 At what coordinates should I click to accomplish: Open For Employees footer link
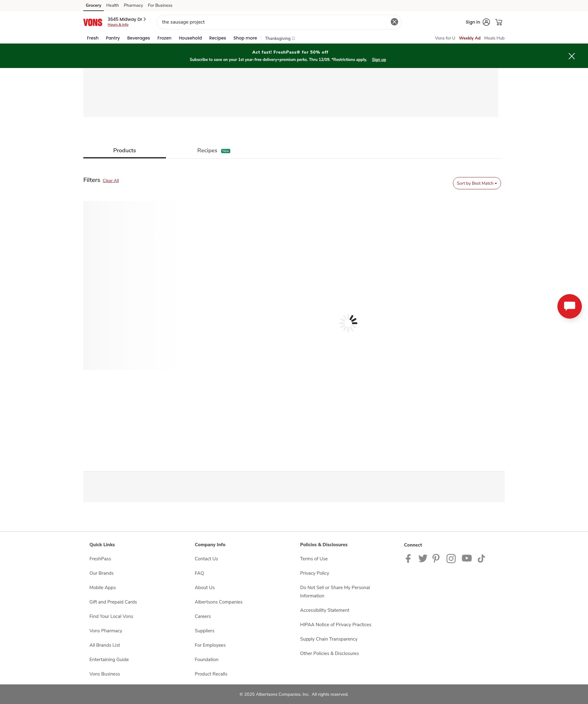pyautogui.click(x=210, y=645)
